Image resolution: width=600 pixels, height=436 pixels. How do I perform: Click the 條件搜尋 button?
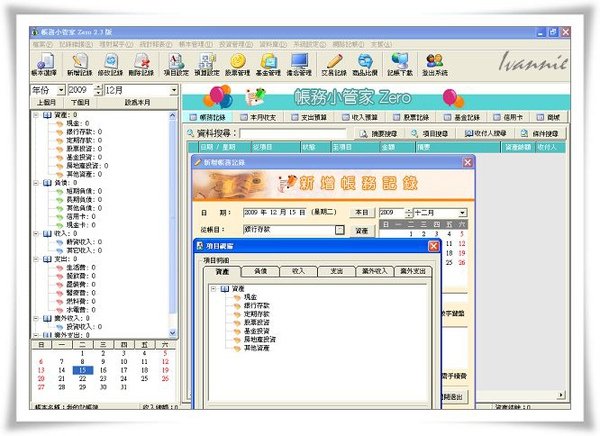point(540,134)
